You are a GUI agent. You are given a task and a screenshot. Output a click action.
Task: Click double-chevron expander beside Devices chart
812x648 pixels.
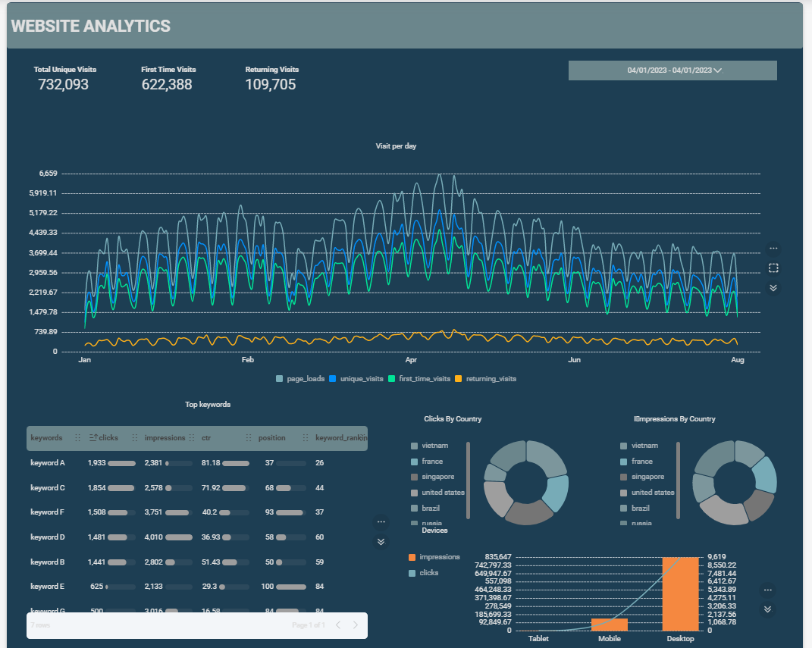tap(768, 609)
